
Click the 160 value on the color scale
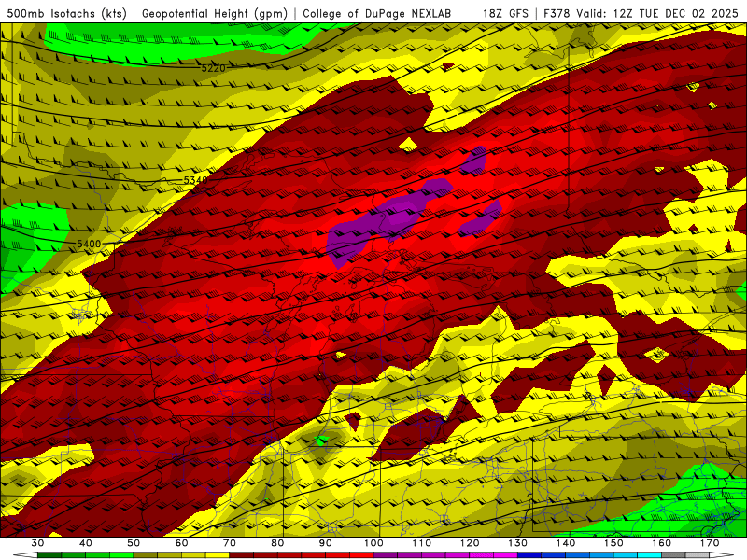coord(662,543)
